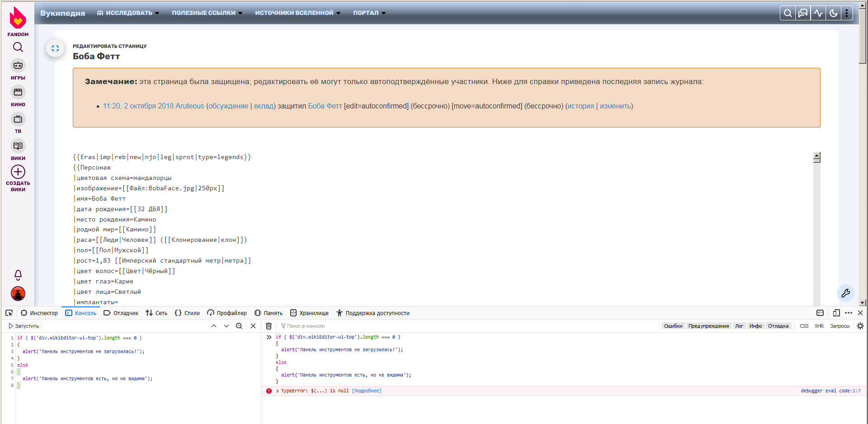Open notifications bell in the sidebar
This screenshot has height=424, width=868.
point(18,275)
